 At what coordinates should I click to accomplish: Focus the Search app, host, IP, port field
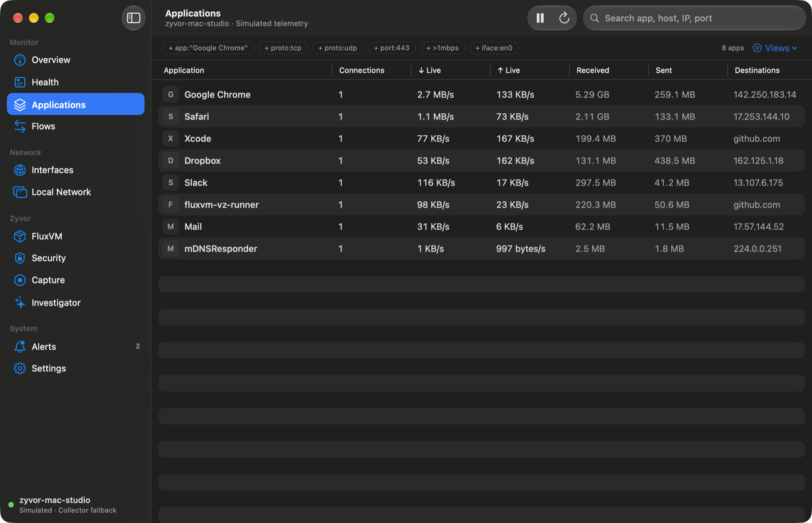(694, 18)
